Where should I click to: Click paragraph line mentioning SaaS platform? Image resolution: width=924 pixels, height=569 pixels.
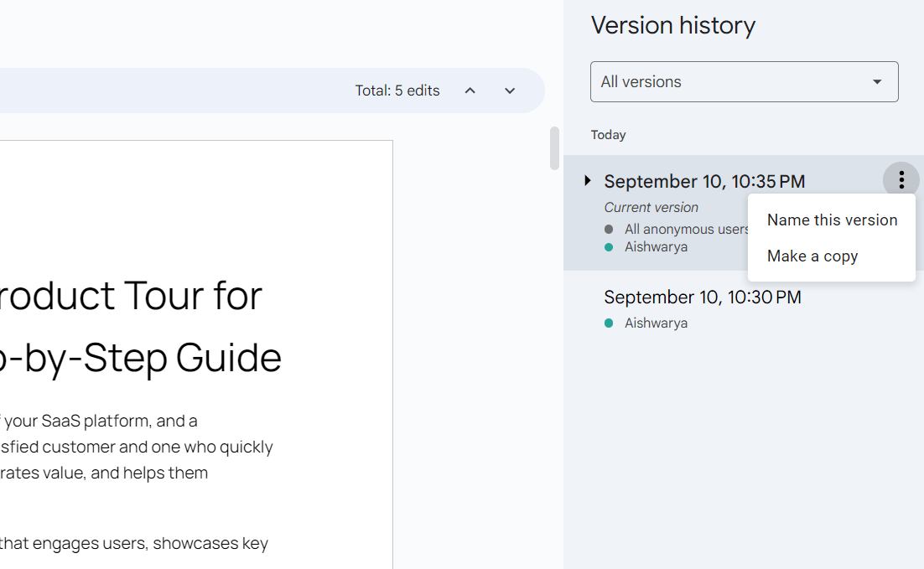(x=98, y=422)
